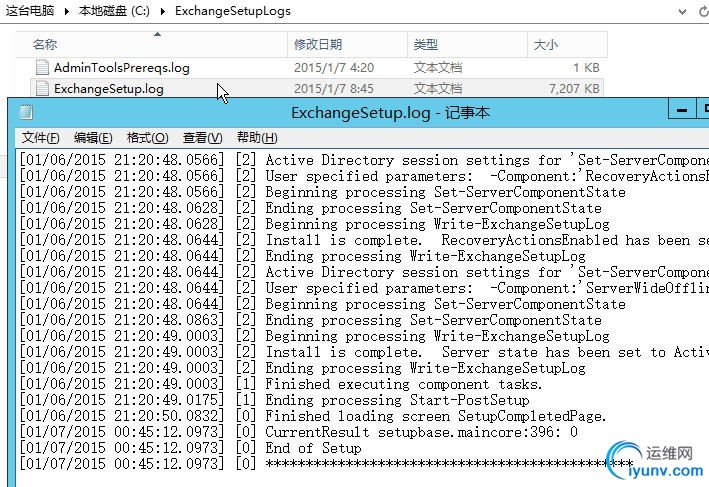Sort files by 修改日期 column header

347,44
